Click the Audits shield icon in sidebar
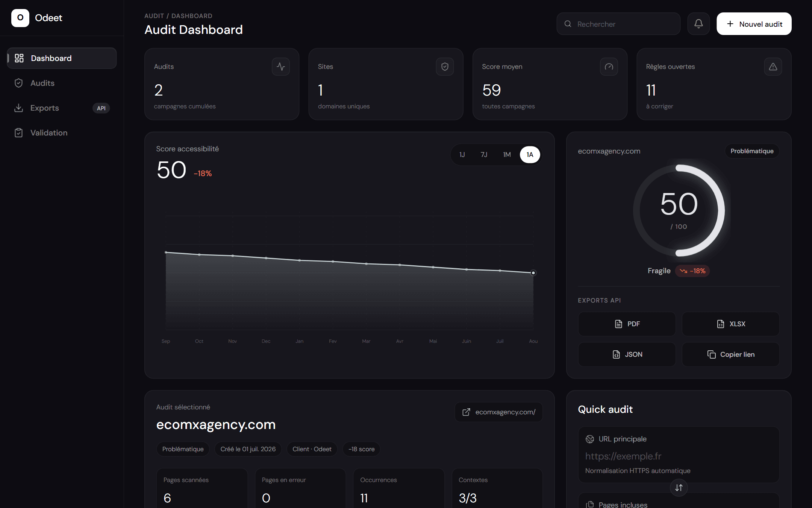 pyautogui.click(x=18, y=83)
